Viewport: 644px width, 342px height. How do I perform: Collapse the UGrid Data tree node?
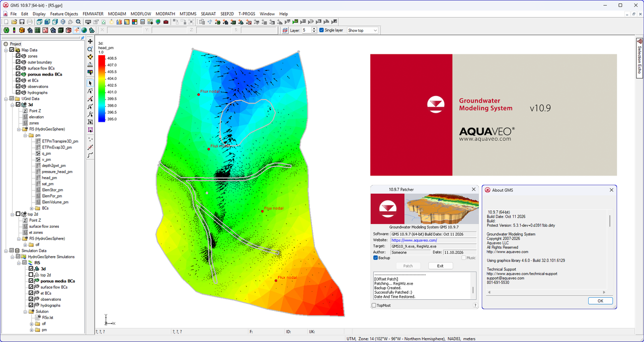coord(6,99)
